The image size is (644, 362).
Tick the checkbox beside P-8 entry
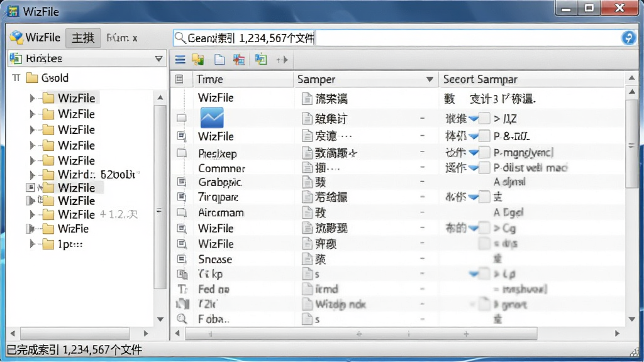click(485, 136)
